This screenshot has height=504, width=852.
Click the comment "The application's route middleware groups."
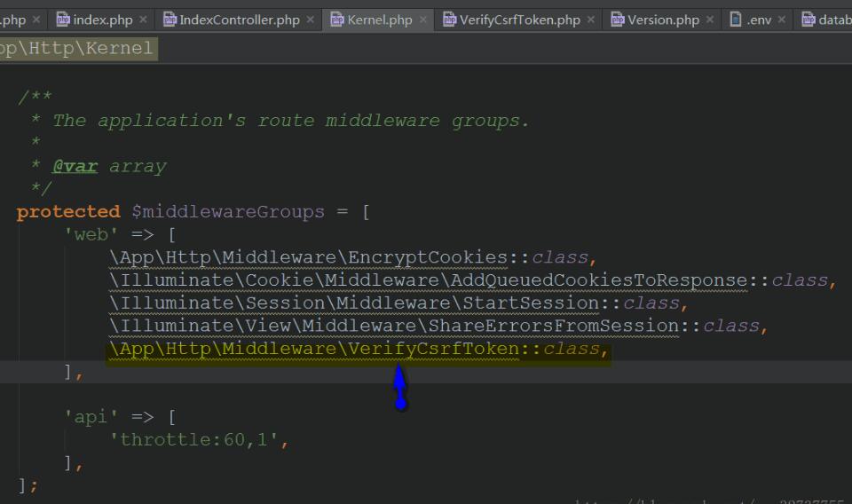pyautogui.click(x=291, y=121)
